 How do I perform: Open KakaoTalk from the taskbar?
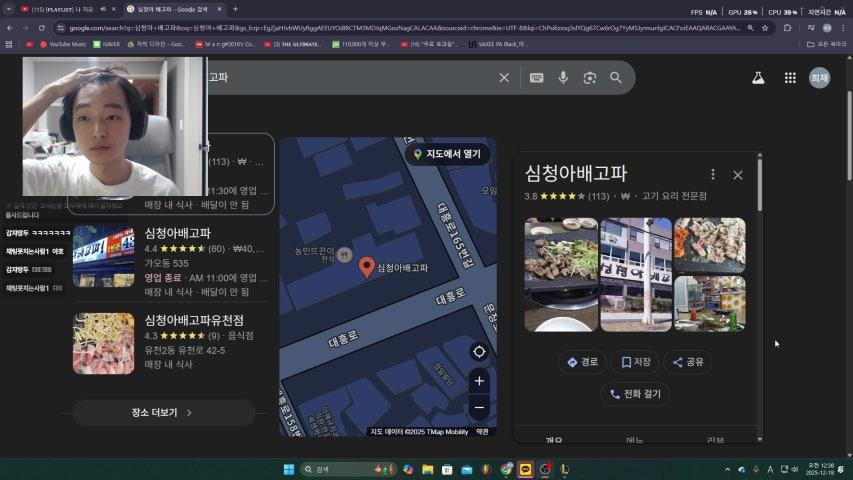click(x=526, y=469)
